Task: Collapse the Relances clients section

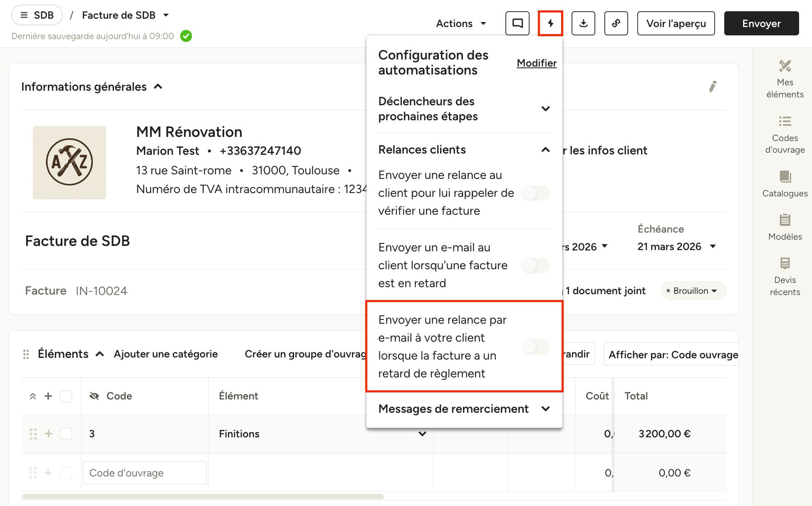Action: (x=546, y=150)
